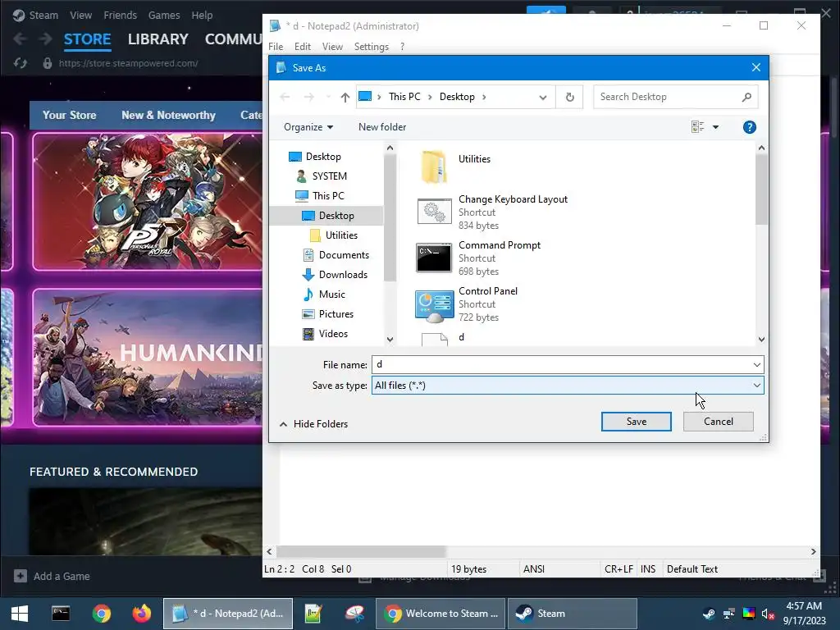Reload the Steam store page
Viewport: 840px width, 630px height.
[21, 63]
